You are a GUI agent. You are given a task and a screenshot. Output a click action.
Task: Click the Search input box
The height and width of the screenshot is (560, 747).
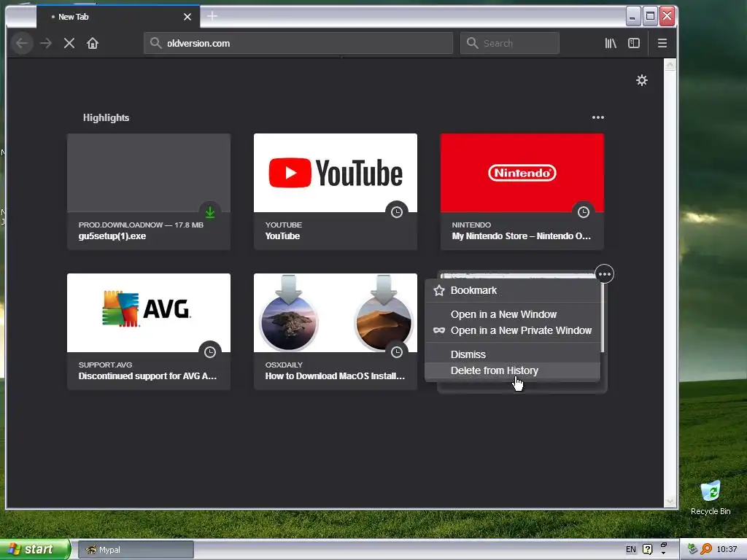click(510, 43)
